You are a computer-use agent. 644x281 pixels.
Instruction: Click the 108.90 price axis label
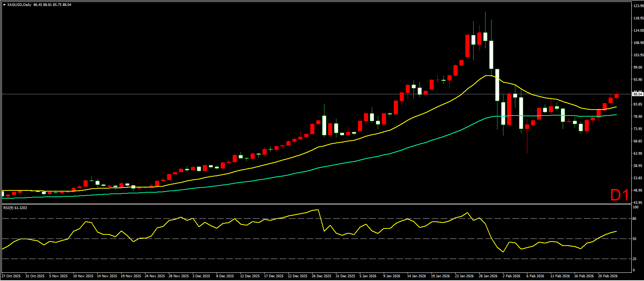[638, 43]
